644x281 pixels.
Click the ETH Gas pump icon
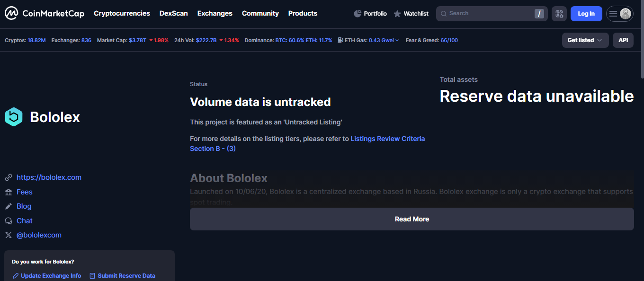coord(340,40)
